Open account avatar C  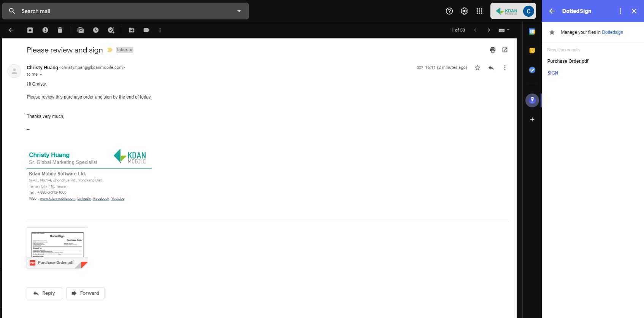[x=528, y=11]
